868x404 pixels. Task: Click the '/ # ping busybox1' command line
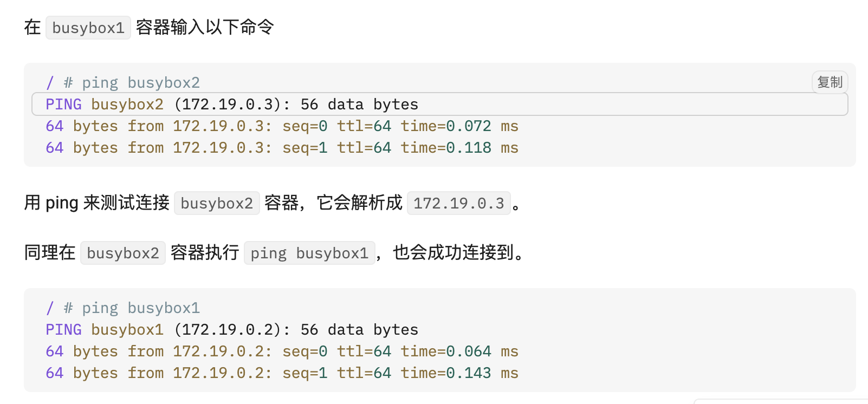tap(123, 308)
